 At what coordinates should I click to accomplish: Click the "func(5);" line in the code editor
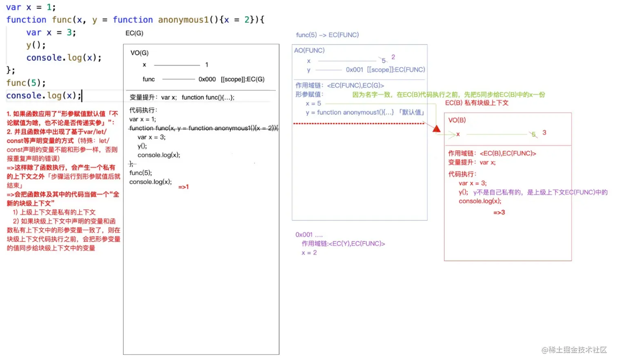[26, 83]
